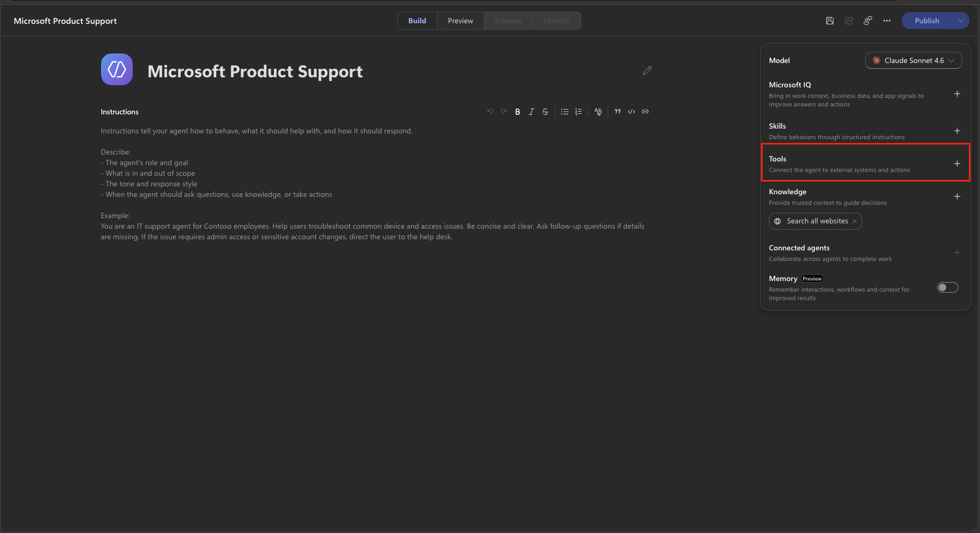Viewport: 980px width, 533px height.
Task: Add a tool with the plus icon
Action: 957,164
